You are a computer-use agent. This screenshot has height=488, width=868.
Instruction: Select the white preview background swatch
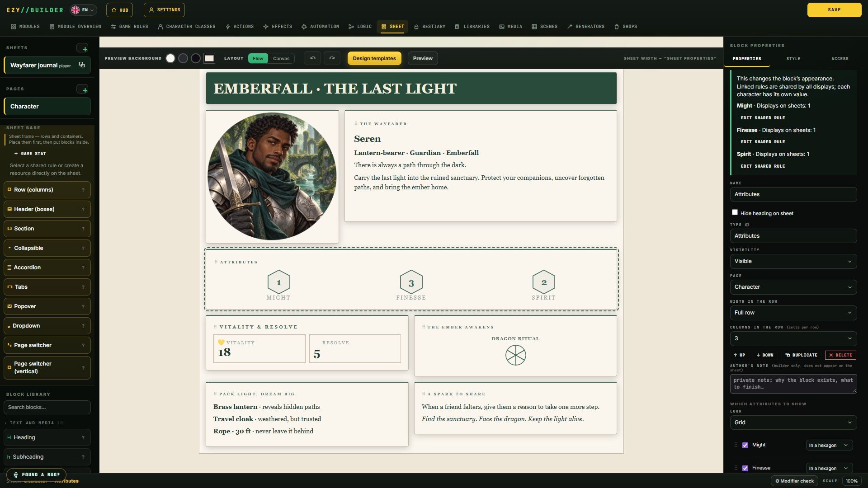[170, 58]
